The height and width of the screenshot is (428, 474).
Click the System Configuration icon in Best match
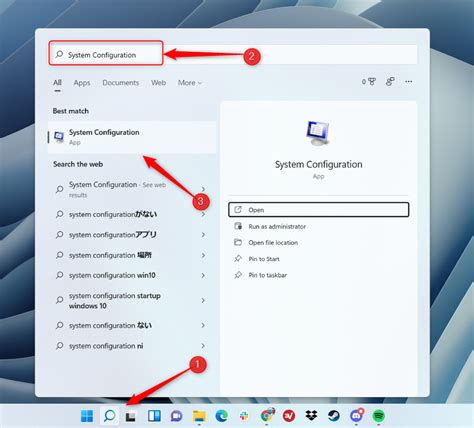[59, 137]
